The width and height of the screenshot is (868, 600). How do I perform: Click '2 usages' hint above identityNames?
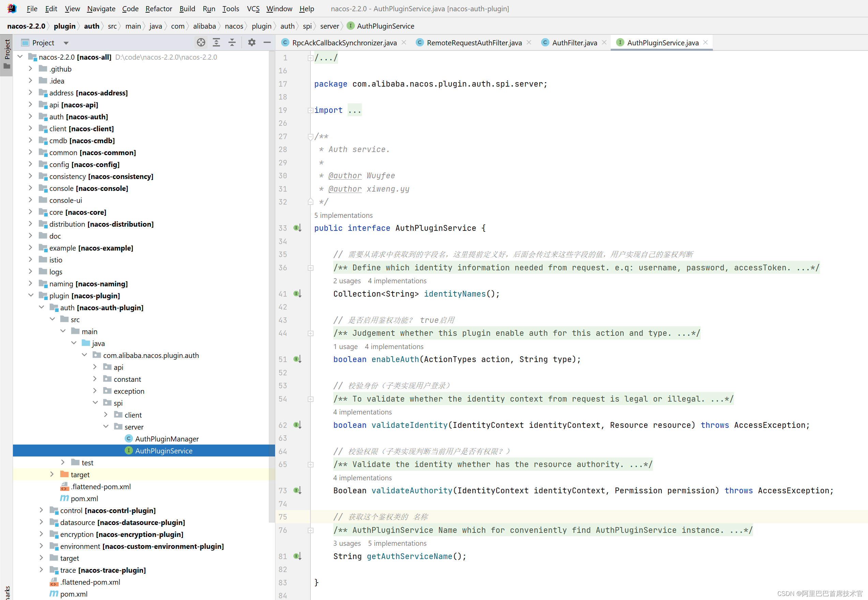pyautogui.click(x=347, y=281)
